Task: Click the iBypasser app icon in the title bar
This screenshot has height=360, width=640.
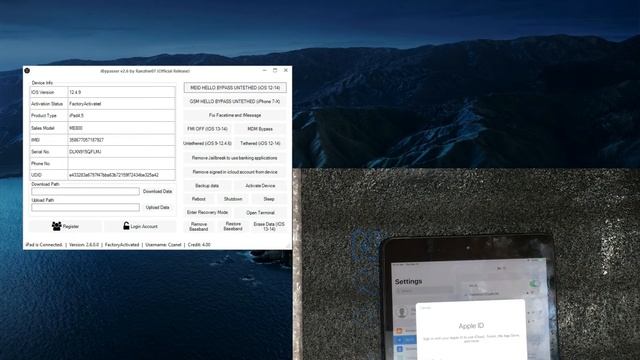Action: click(x=27, y=71)
